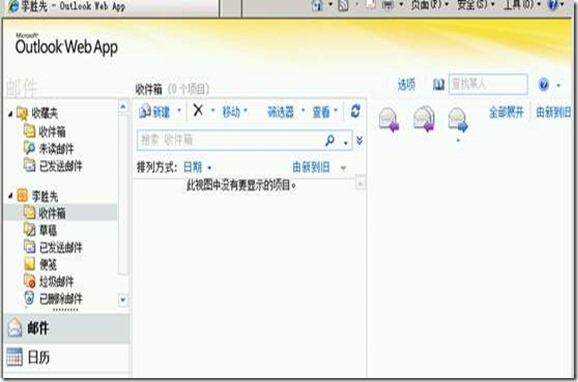Click the New message (新建) button
Viewport: 578px width, 382px height.
tap(154, 112)
